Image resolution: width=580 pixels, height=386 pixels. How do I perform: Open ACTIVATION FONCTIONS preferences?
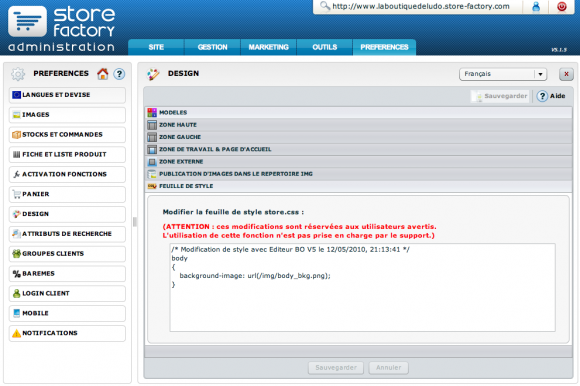coord(67,174)
